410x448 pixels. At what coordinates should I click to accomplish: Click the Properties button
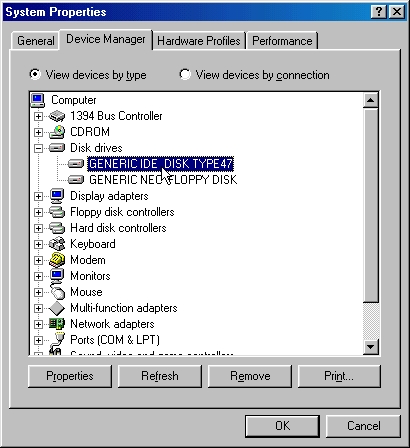point(70,376)
